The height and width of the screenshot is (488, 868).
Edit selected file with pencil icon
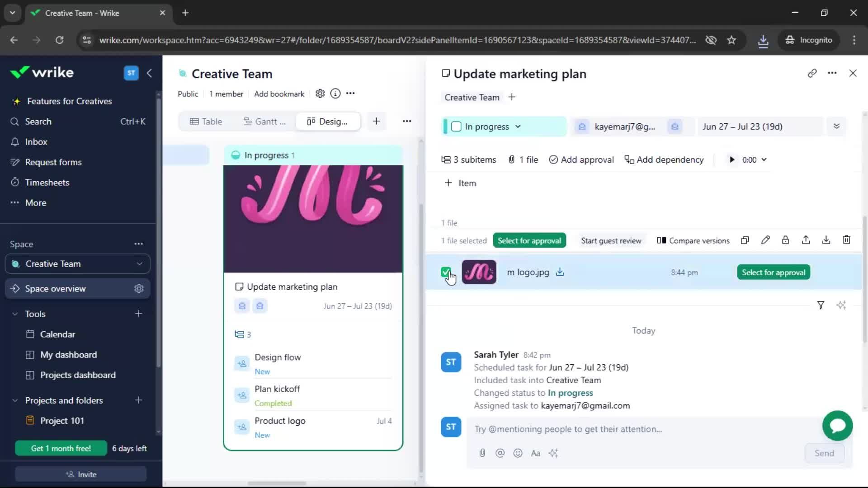765,240
